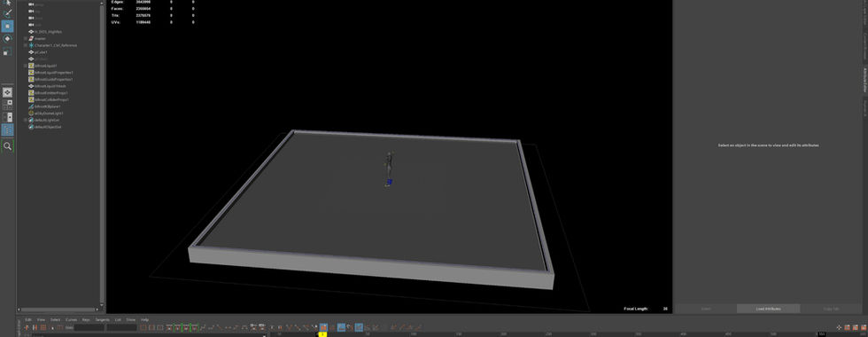Expand the Character1_Ctrl_Reference node
Screen dimensions: 868x337
point(26,45)
